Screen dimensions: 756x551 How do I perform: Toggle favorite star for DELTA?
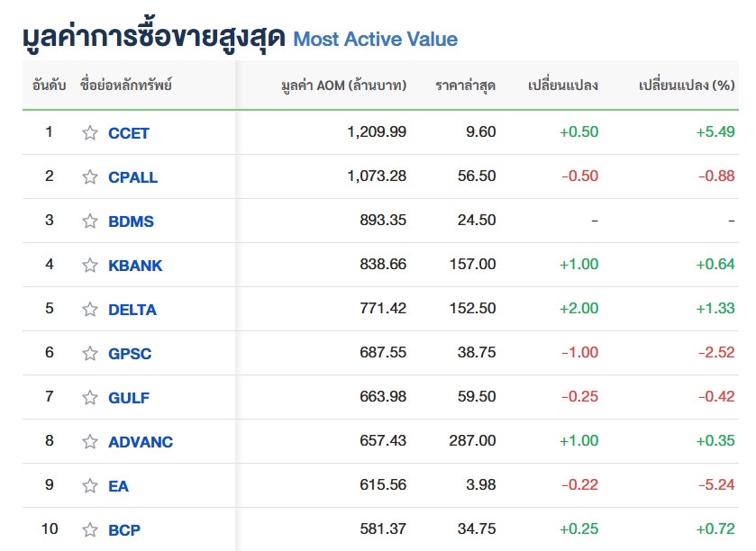90,309
